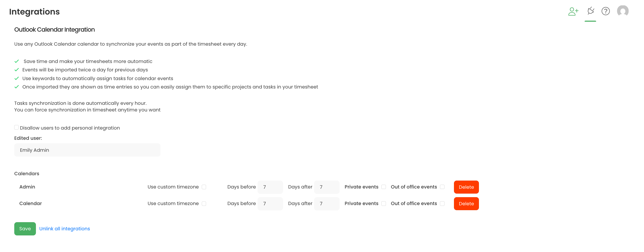
Task: Open the help question mark icon
Action: tap(606, 11)
